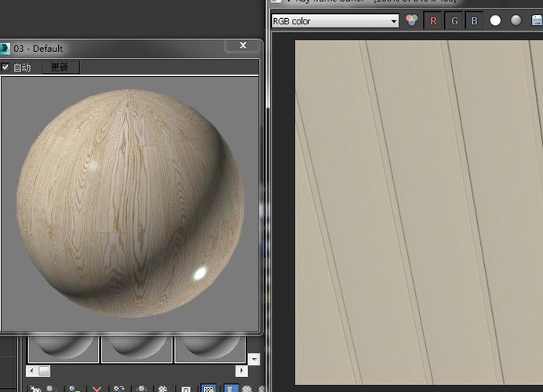Toggle the green channel G button

coord(454,20)
